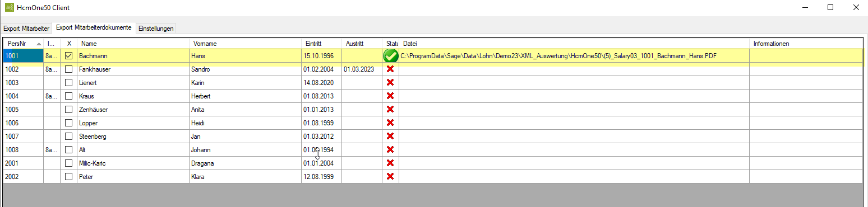The image size is (868, 207).
Task: Check the checkbox for Milic-Karic
Action: [69, 163]
